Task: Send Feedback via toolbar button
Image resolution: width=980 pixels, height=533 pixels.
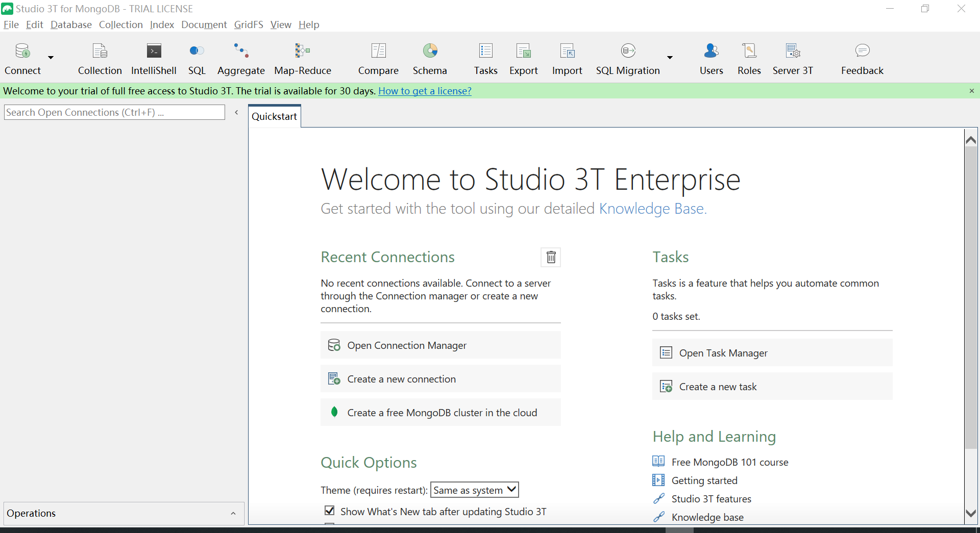Action: pyautogui.click(x=862, y=59)
